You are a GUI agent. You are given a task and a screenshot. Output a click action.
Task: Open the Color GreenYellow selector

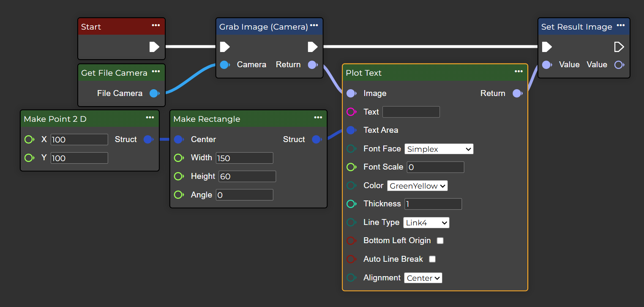tap(417, 186)
